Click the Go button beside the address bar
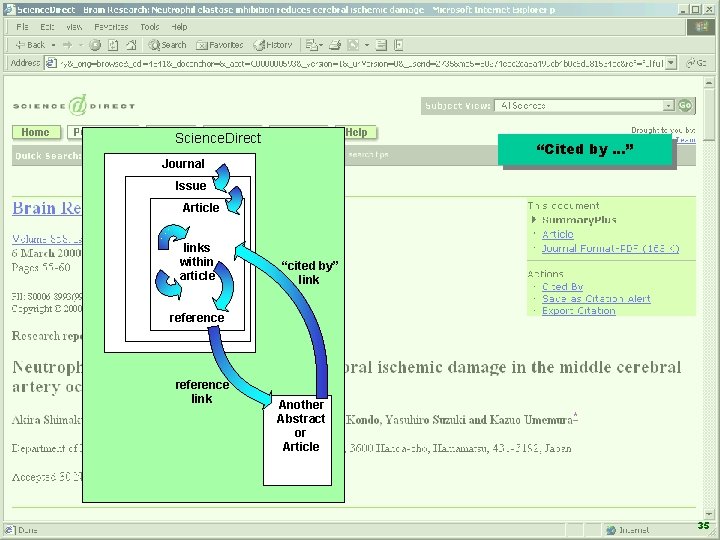The height and width of the screenshot is (540, 720). pyautogui.click(x=697, y=63)
